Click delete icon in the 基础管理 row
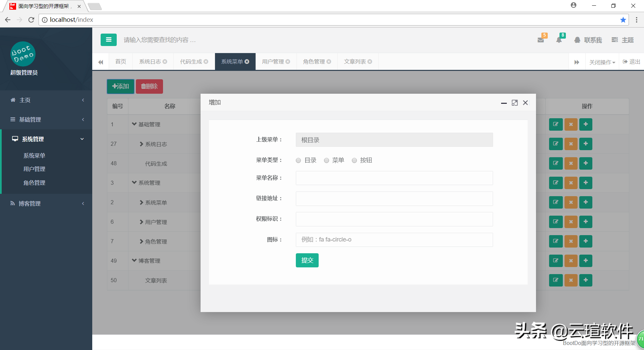The image size is (644, 350). (x=571, y=124)
